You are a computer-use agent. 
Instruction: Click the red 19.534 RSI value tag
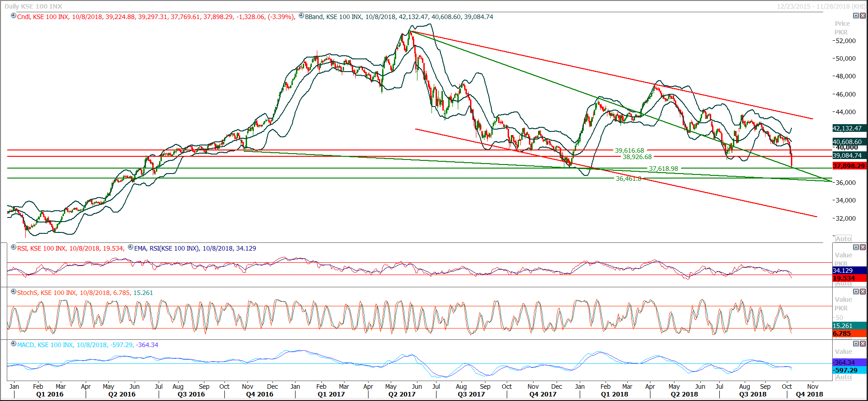point(849,278)
